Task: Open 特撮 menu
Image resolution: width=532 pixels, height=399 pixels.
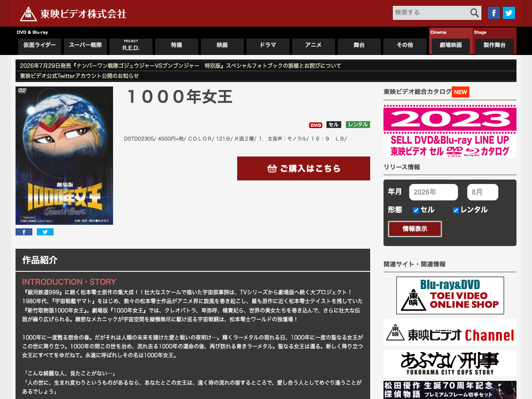Action: click(x=176, y=46)
